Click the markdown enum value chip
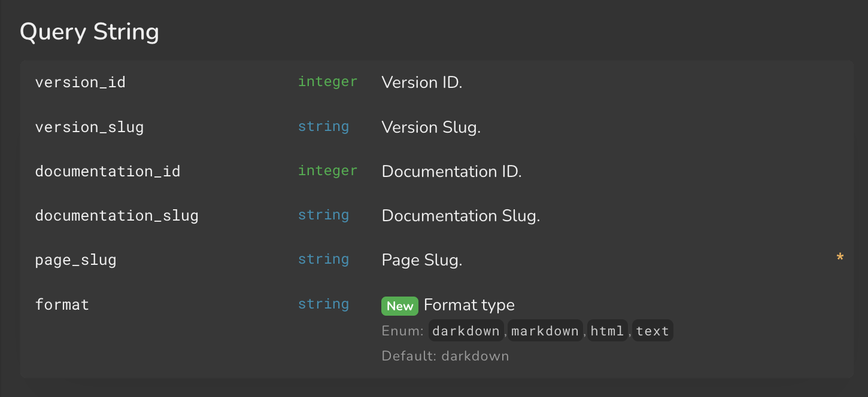Image resolution: width=868 pixels, height=397 pixels. click(545, 331)
